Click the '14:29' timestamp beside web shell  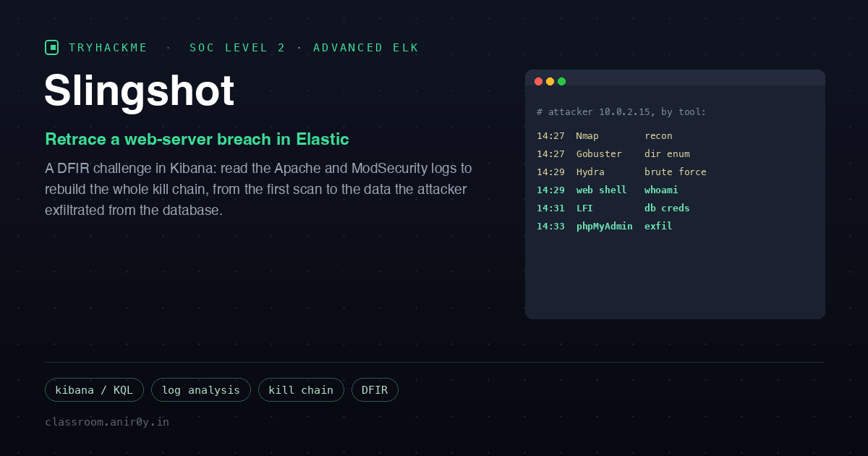(550, 190)
